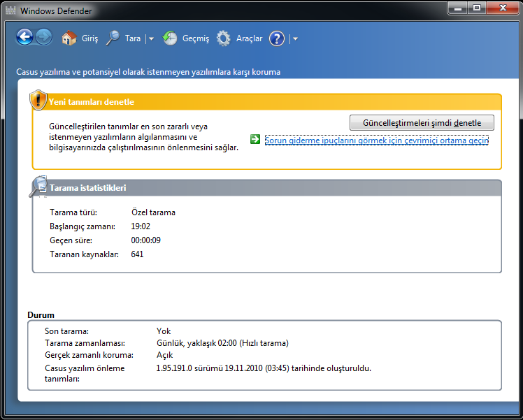Select the 'Durum' section heading
523x420 pixels.
41,315
